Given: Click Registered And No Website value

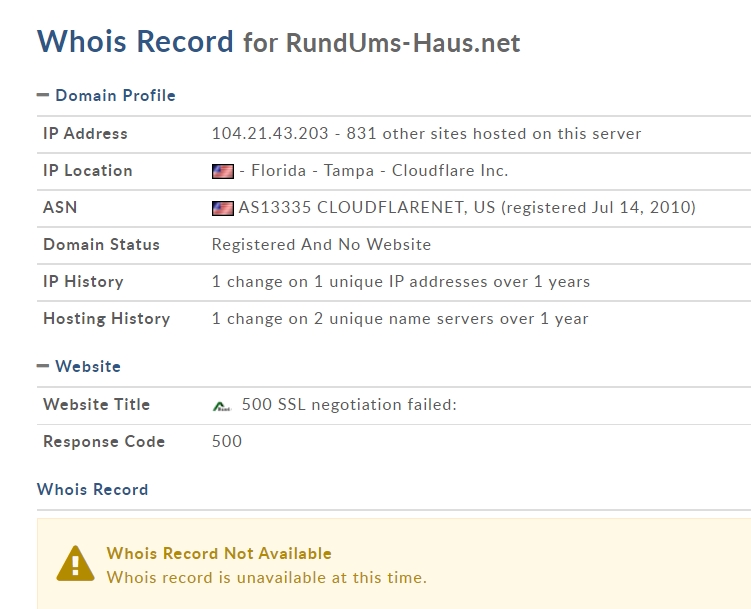Looking at the screenshot, I should click(321, 245).
